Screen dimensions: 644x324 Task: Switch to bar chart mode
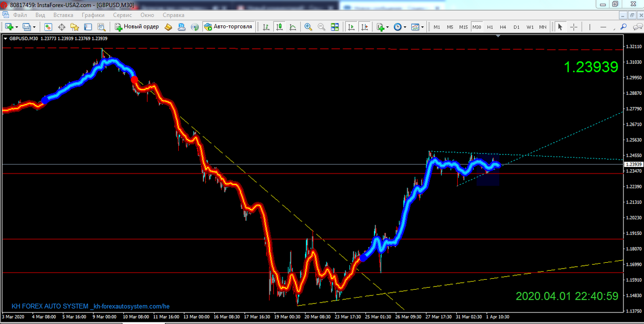(266, 27)
